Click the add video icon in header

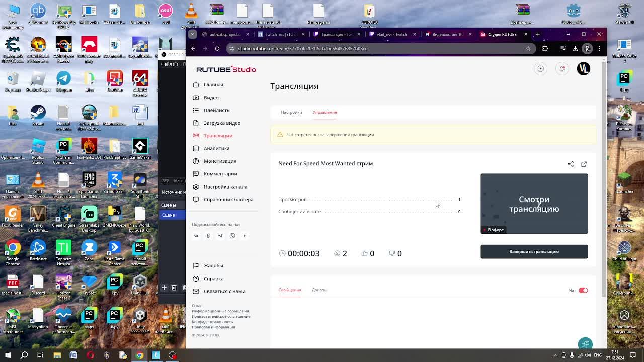[x=540, y=69]
